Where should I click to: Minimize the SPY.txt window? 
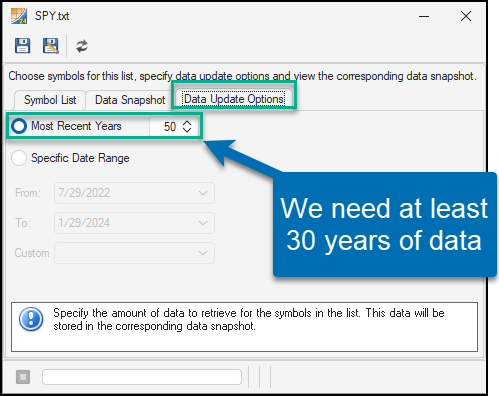click(424, 16)
